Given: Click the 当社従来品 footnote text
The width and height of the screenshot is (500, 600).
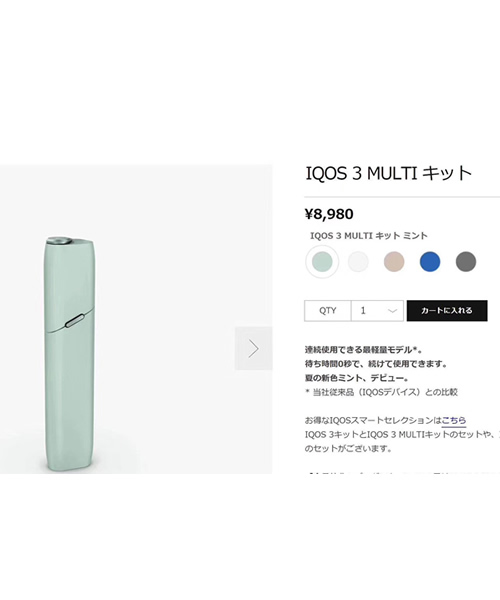Looking at the screenshot, I should click(x=381, y=392).
